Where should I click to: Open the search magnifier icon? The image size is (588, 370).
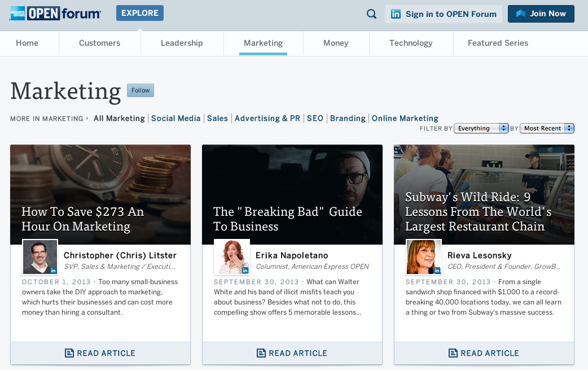[x=371, y=14]
